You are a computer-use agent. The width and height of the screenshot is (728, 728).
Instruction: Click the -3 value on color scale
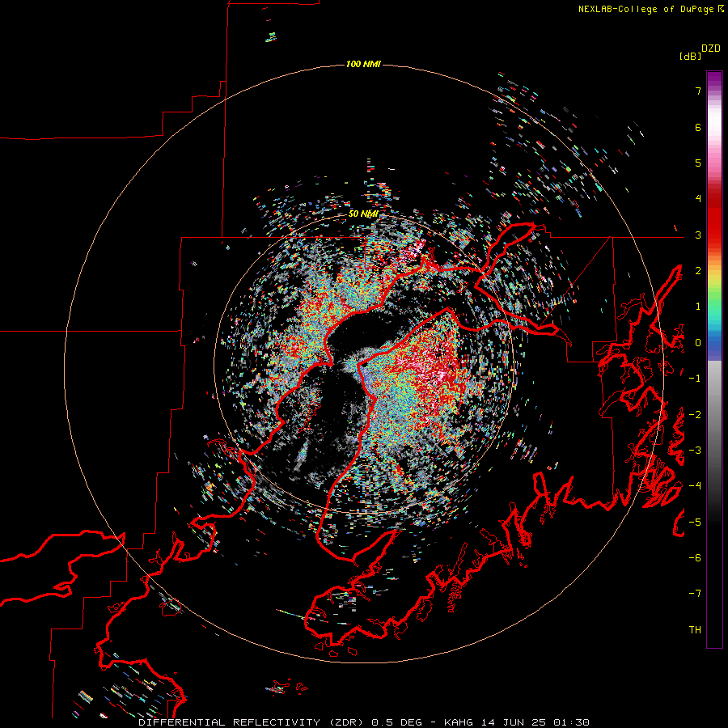pyautogui.click(x=695, y=451)
